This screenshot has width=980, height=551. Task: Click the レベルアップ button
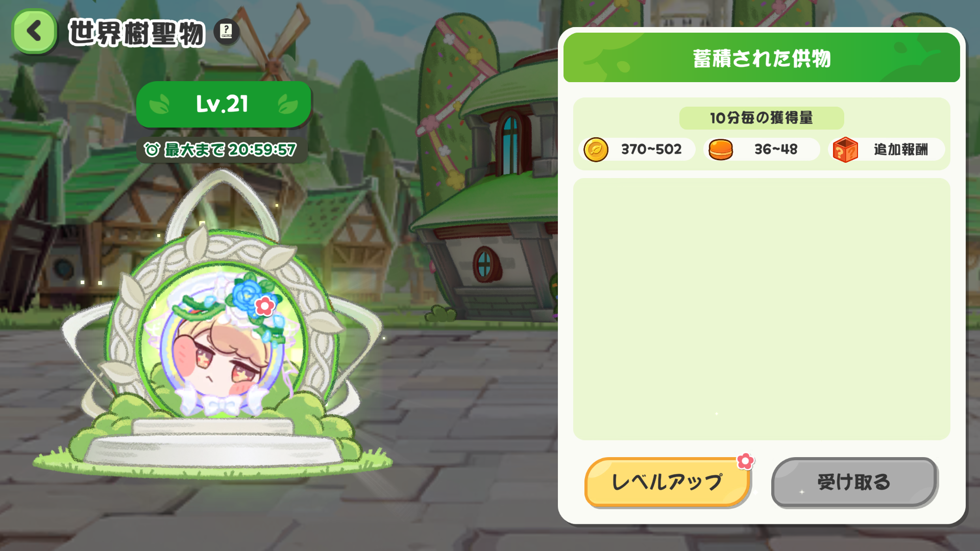[x=667, y=482]
